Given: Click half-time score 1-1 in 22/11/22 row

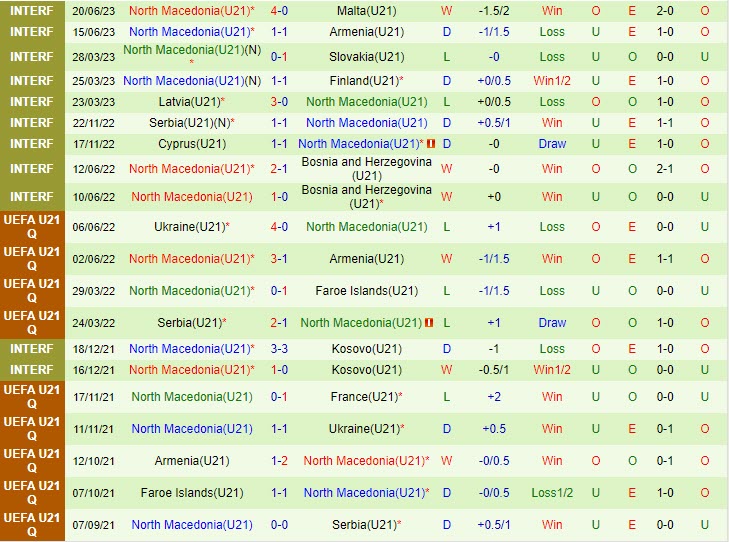Looking at the screenshot, I should click(x=665, y=123).
